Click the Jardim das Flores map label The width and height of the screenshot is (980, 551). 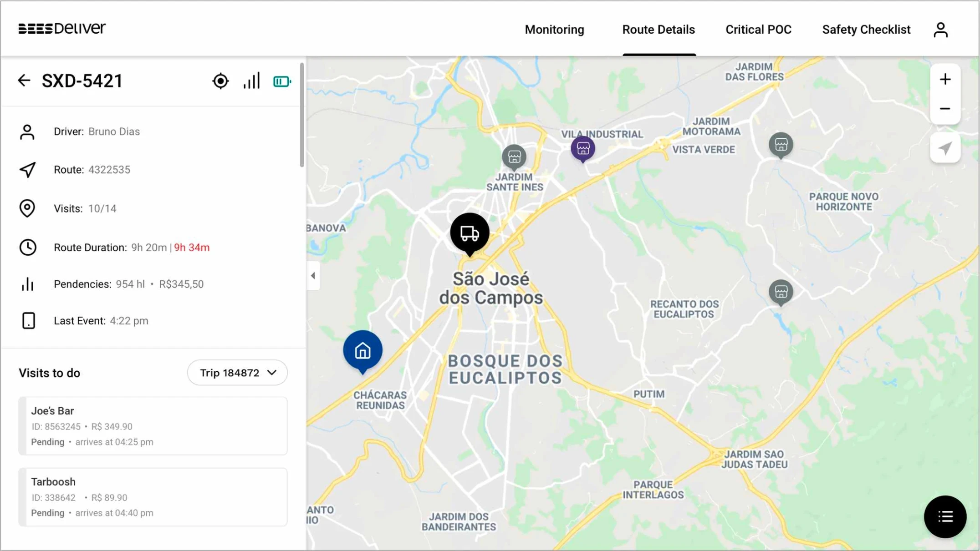coord(754,72)
